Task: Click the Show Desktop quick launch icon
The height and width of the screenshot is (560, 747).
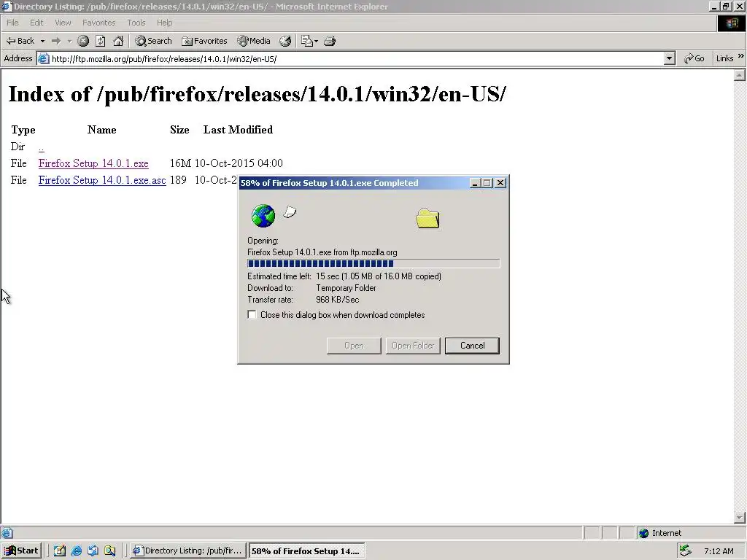Action: [60, 551]
